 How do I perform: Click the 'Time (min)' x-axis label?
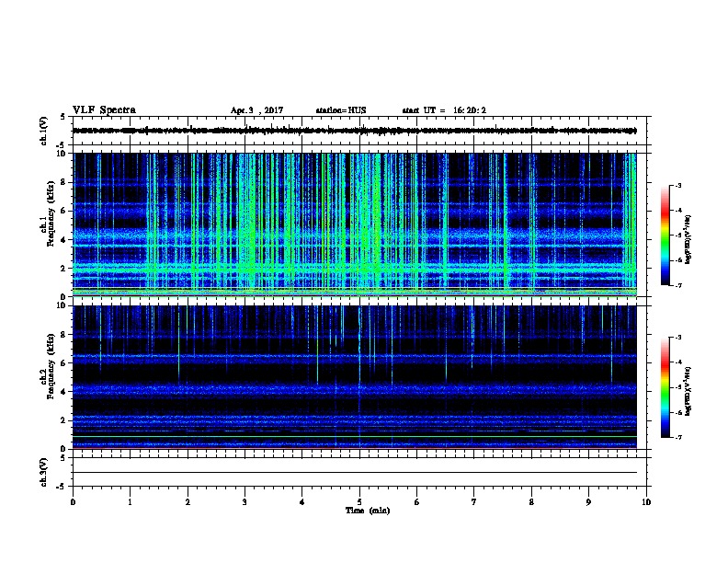click(x=368, y=511)
